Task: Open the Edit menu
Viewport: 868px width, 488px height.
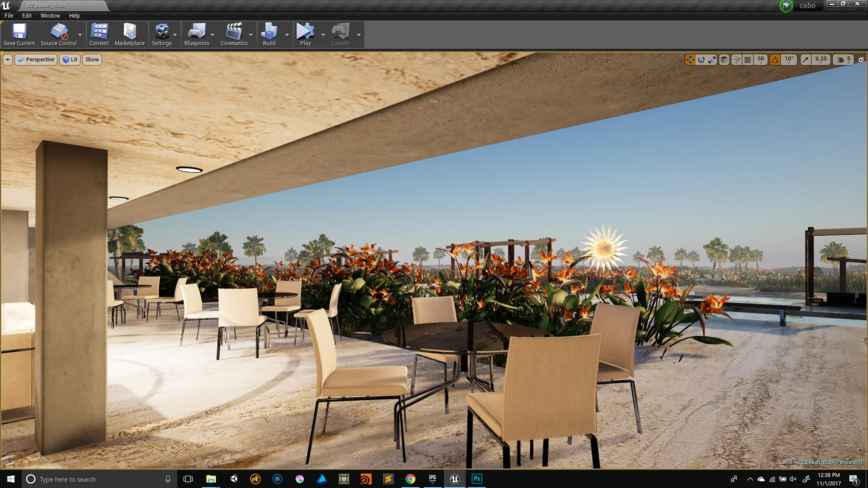Action: [x=27, y=15]
